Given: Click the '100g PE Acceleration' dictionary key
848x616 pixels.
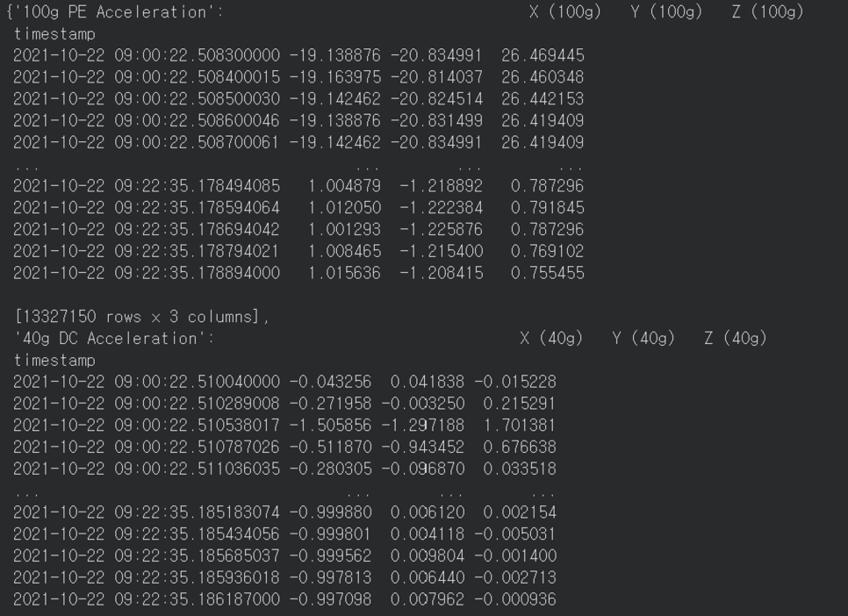Looking at the screenshot, I should [x=116, y=12].
